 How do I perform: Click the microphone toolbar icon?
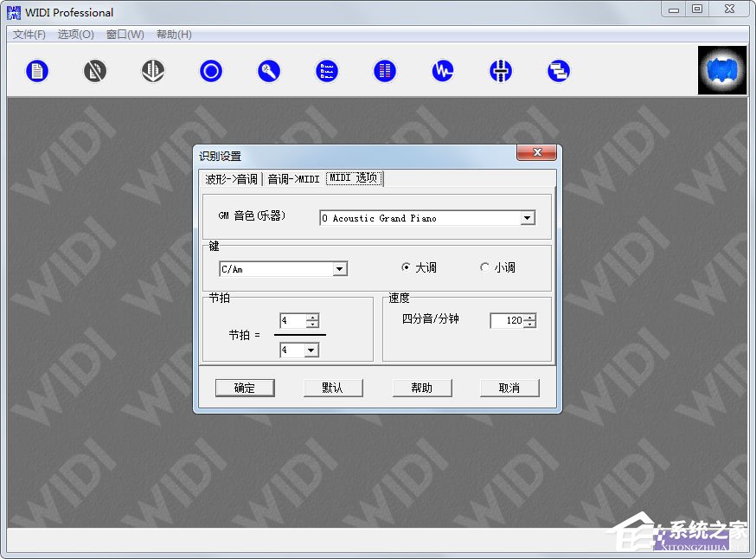tap(268, 71)
